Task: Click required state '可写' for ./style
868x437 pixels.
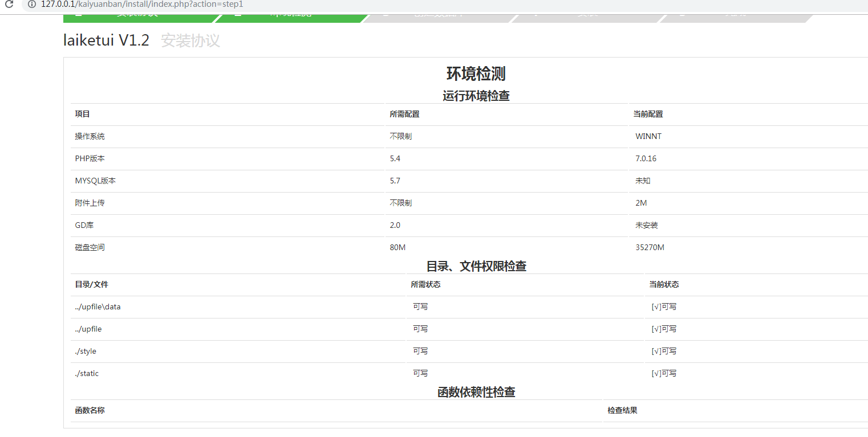Action: (x=420, y=351)
